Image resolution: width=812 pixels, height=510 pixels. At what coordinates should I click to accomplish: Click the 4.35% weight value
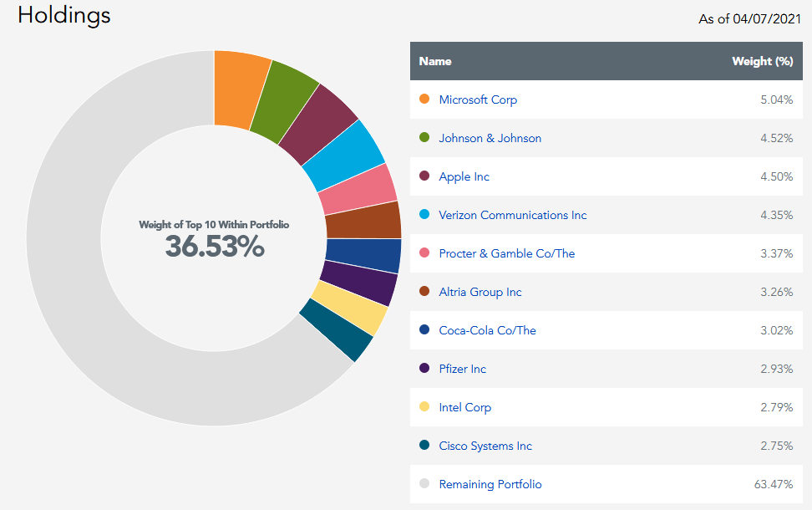pyautogui.click(x=776, y=215)
